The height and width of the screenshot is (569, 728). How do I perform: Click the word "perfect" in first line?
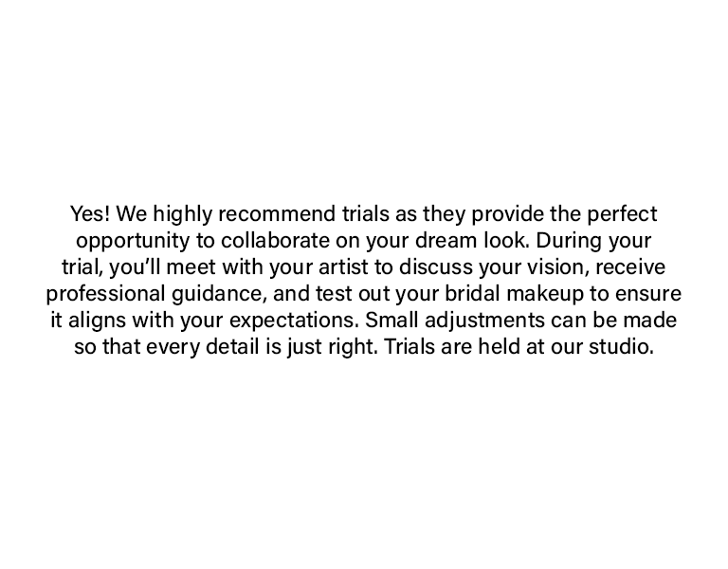click(x=621, y=213)
